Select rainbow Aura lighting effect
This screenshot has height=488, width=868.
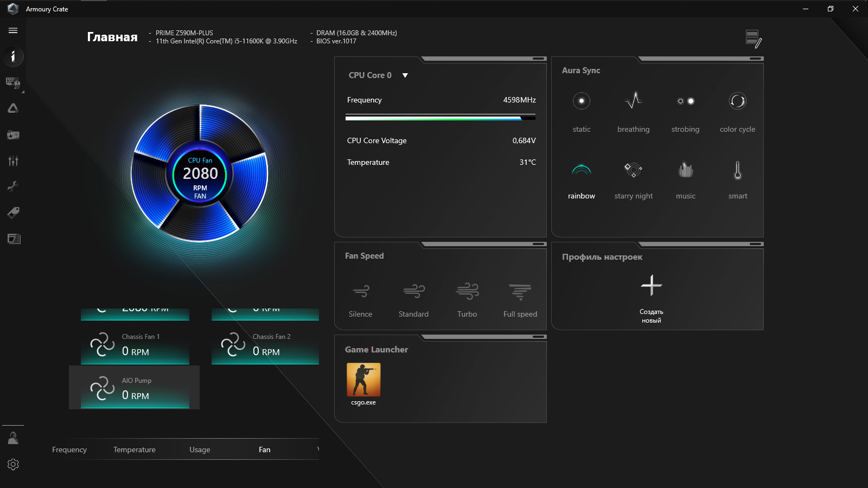[582, 180]
